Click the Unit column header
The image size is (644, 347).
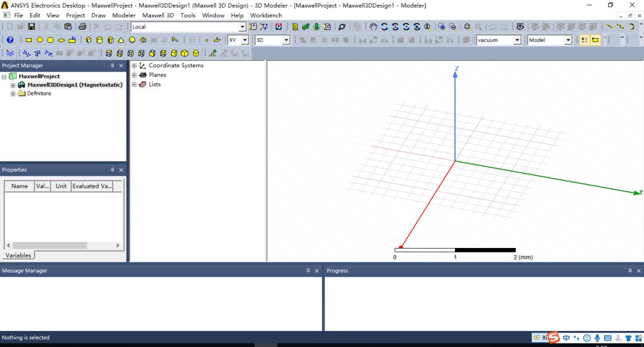point(61,187)
